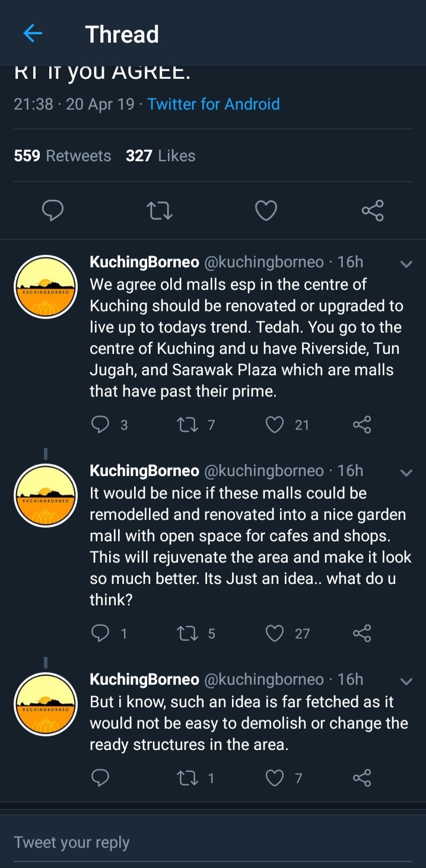Go back using the arrow

(33, 34)
